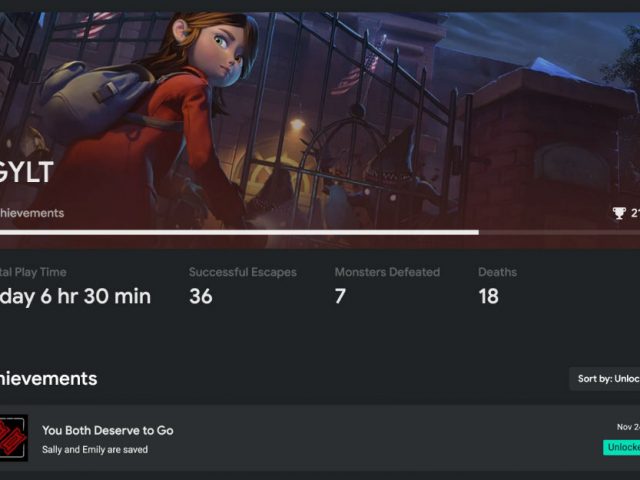Viewport: 640px width, 480px height.
Task: Click the total play time value
Action: pyautogui.click(x=76, y=296)
